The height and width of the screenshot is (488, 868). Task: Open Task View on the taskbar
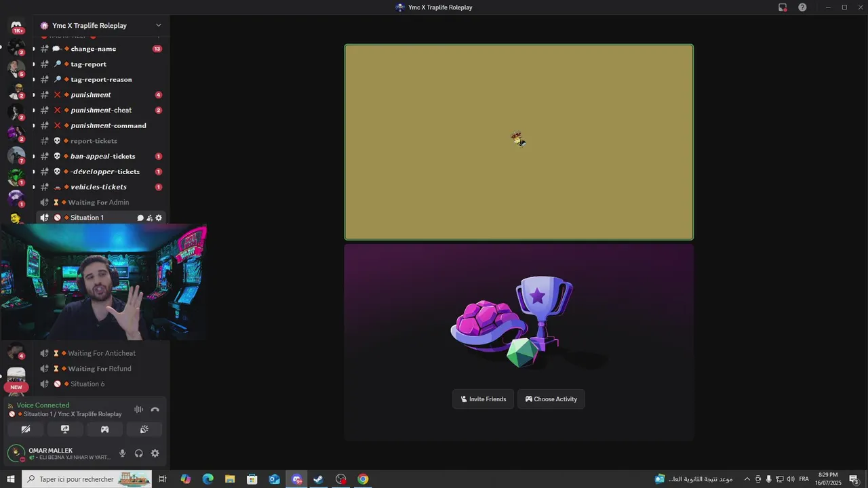(x=163, y=479)
